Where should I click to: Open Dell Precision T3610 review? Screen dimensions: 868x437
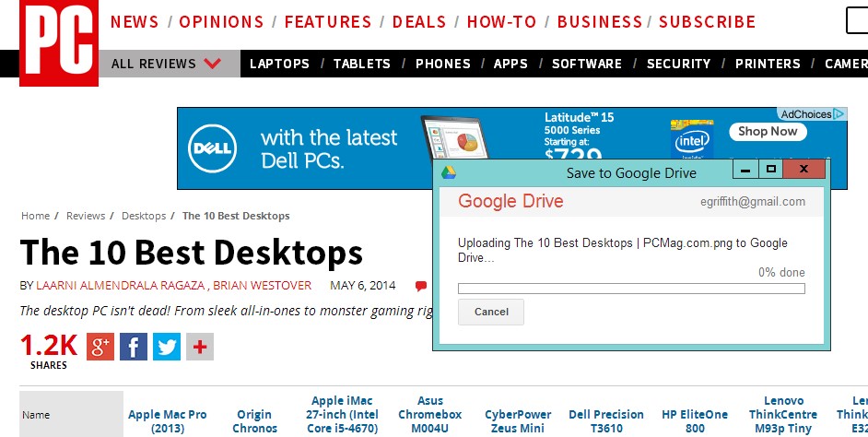coord(606,421)
